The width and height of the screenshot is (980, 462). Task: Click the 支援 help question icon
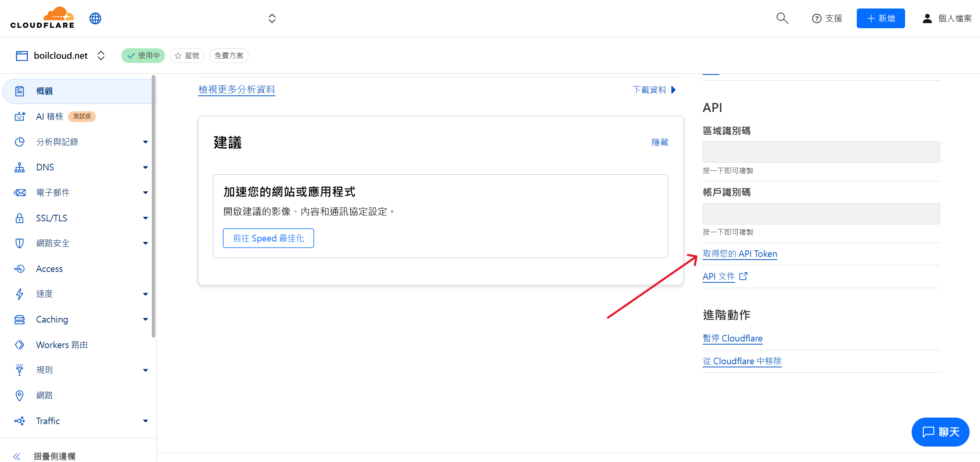click(817, 19)
